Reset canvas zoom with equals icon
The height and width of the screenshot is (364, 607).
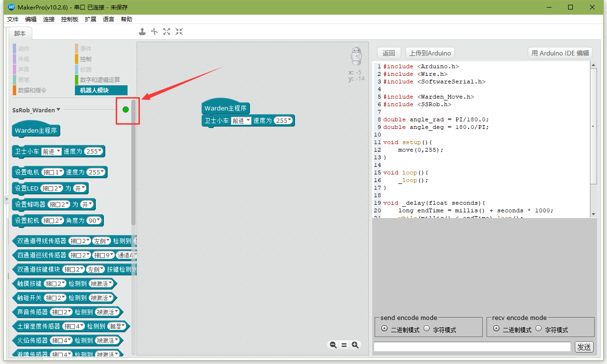coord(344,345)
